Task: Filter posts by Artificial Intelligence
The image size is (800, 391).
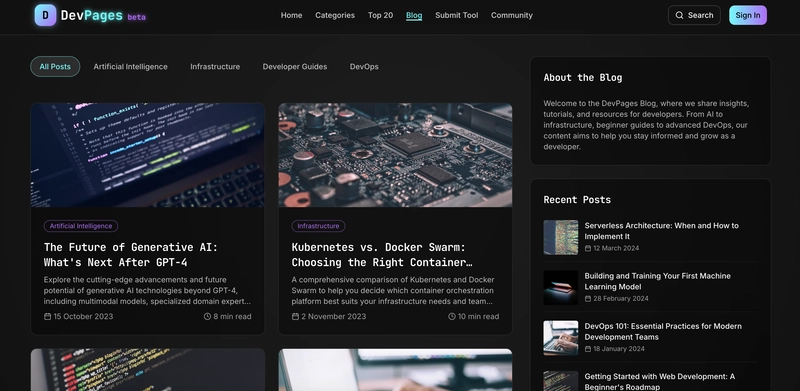Action: (130, 66)
